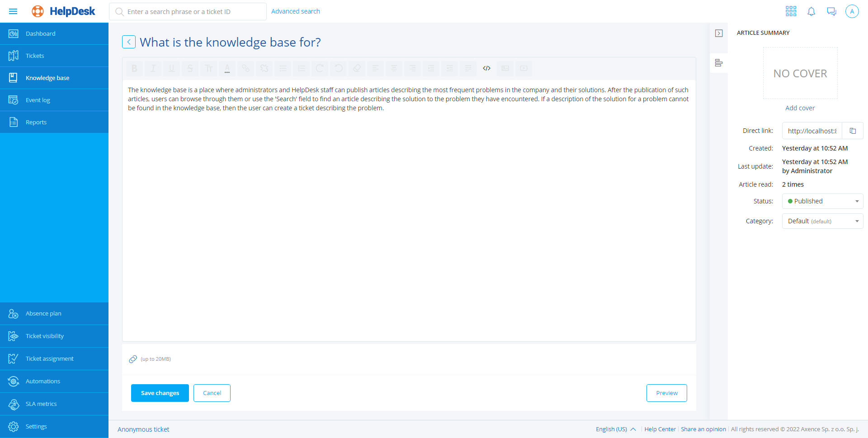Open the apps grid menu
Image resolution: width=868 pixels, height=438 pixels.
[791, 11]
